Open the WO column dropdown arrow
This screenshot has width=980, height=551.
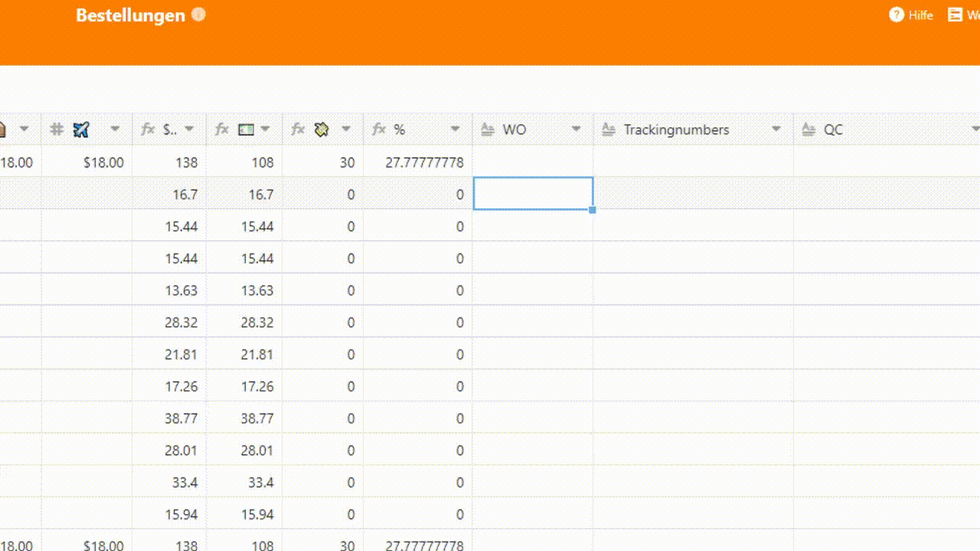577,129
